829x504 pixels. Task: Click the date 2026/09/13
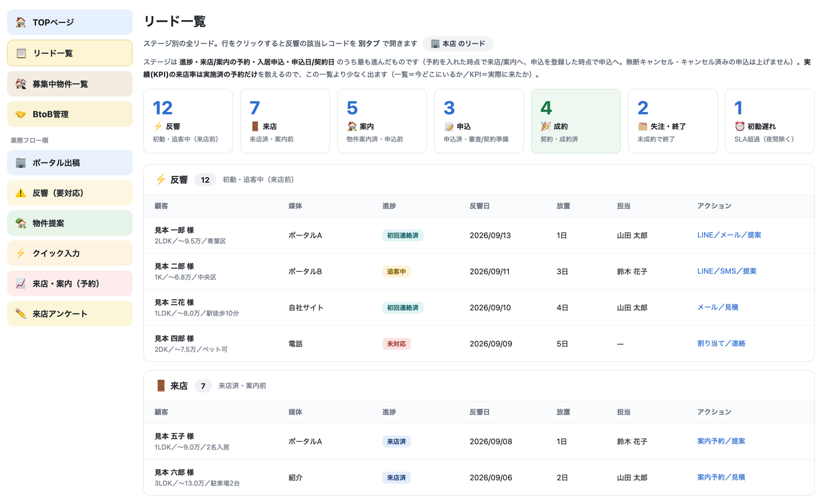pos(490,235)
